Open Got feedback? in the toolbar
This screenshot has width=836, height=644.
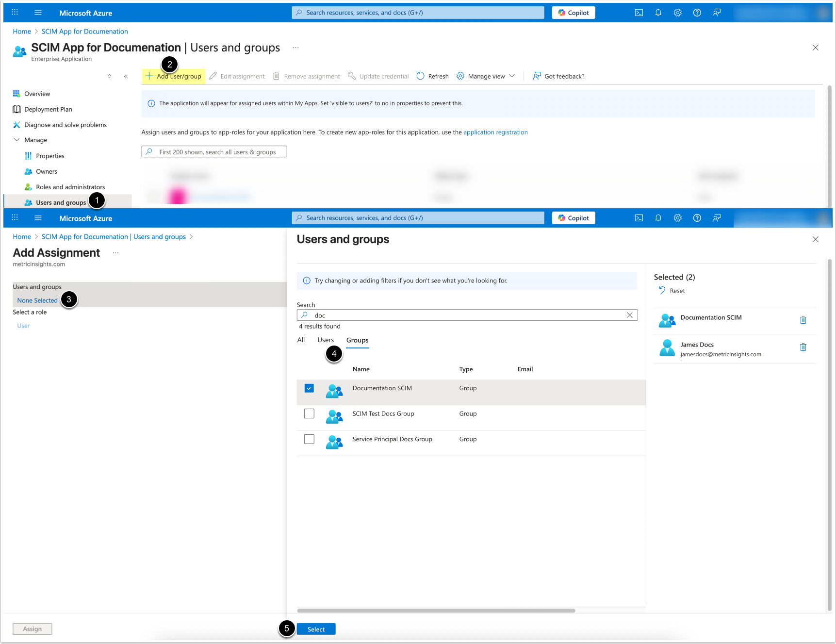click(x=558, y=76)
